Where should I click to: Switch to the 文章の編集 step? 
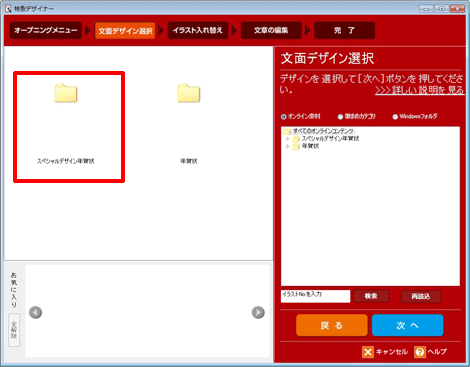pyautogui.click(x=271, y=30)
